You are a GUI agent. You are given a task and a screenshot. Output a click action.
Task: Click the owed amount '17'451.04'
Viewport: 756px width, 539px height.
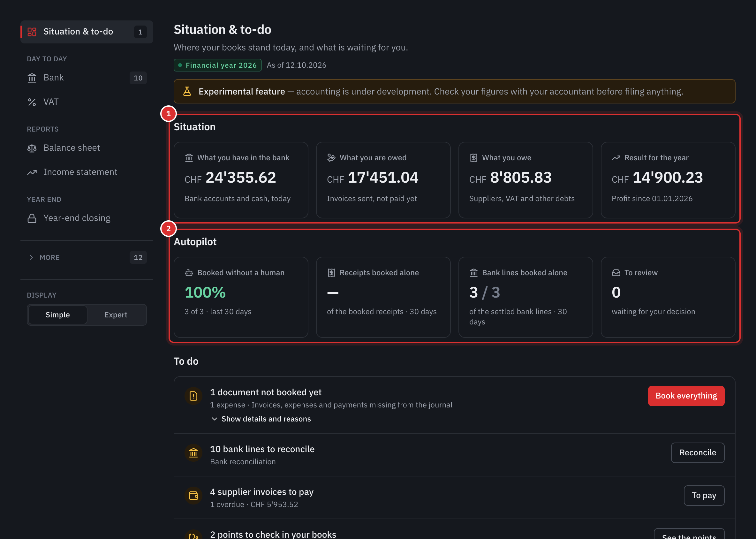coord(383,178)
